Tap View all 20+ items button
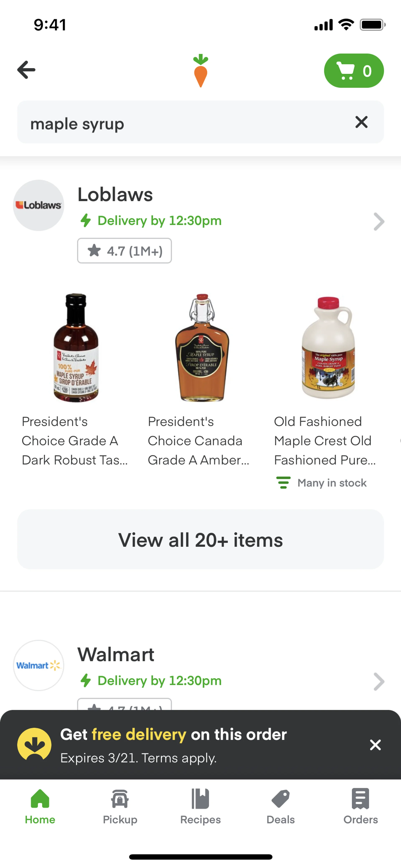 200,540
